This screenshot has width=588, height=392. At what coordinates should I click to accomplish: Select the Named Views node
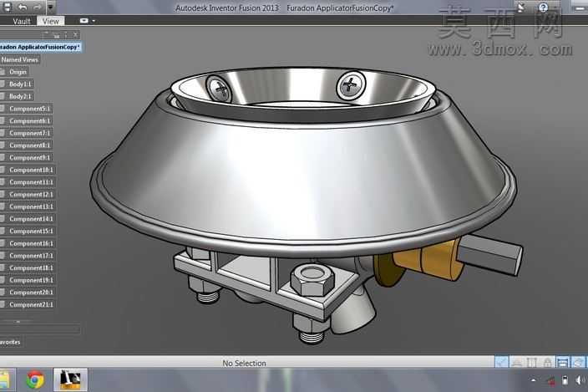(x=19, y=59)
